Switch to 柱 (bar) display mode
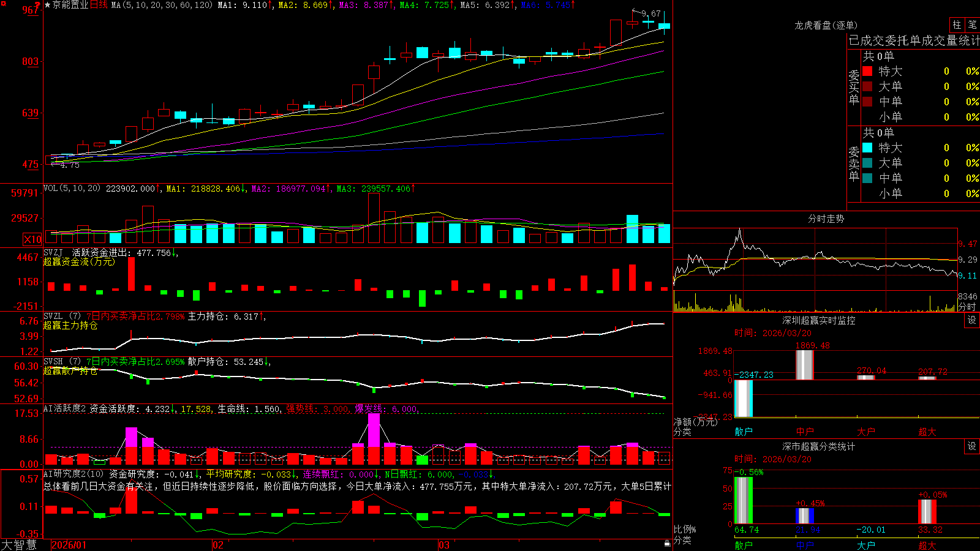 click(957, 24)
